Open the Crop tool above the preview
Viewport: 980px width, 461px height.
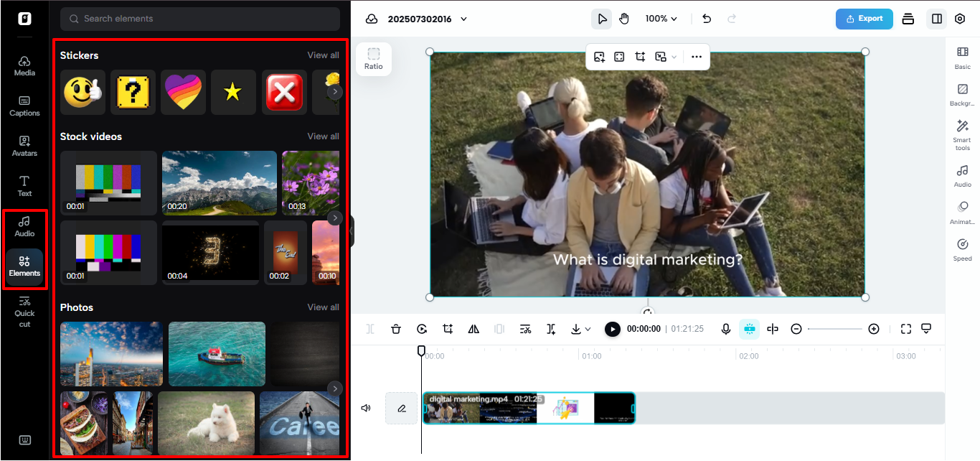click(639, 57)
